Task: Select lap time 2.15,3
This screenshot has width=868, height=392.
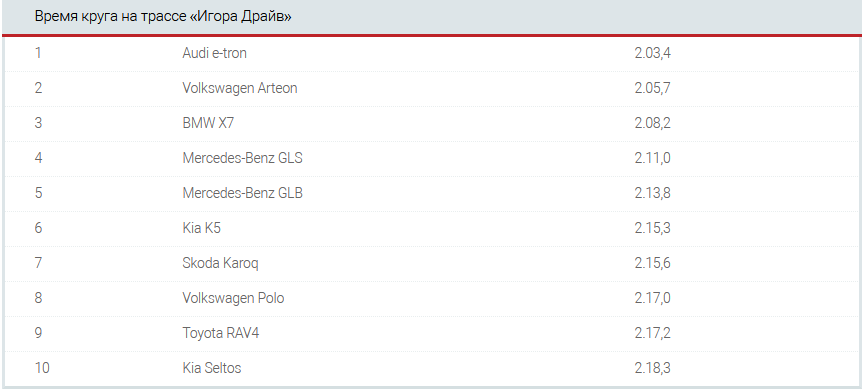Action: tap(653, 228)
